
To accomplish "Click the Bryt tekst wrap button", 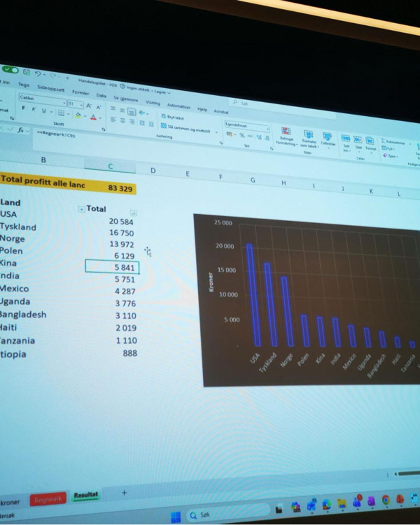I will click(173, 117).
